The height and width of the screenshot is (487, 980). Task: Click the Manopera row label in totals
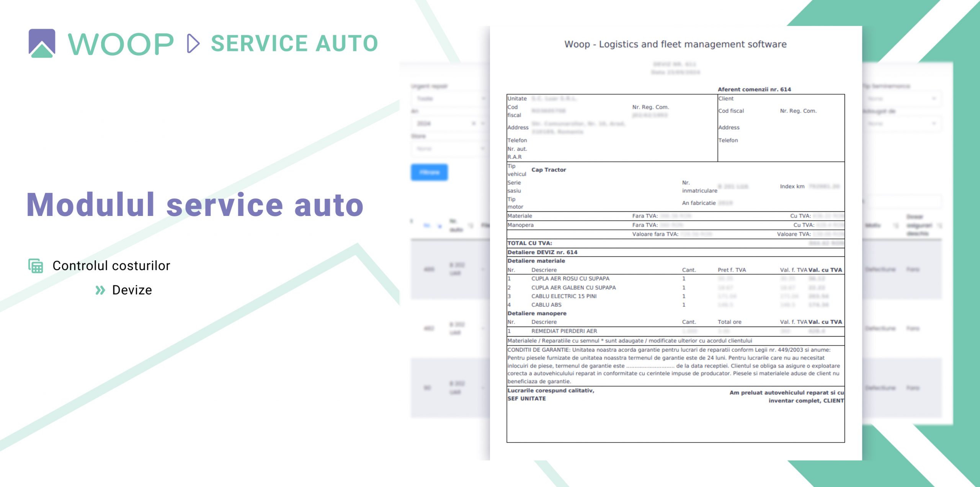pyautogui.click(x=520, y=225)
